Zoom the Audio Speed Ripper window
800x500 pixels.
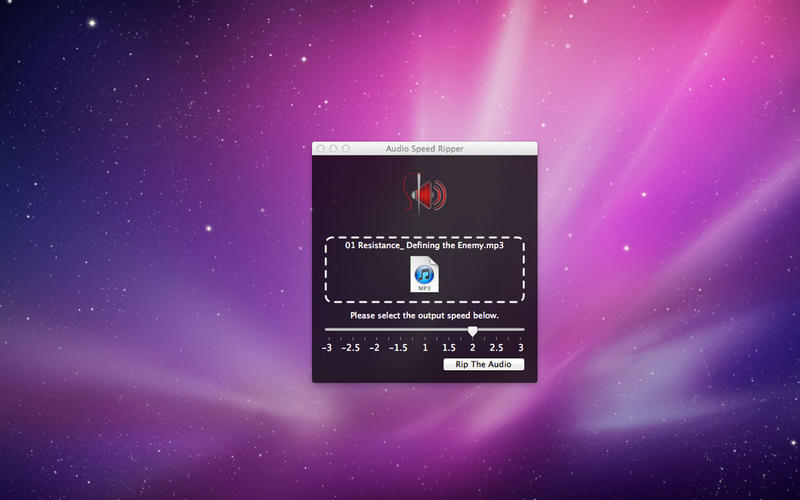tap(346, 148)
